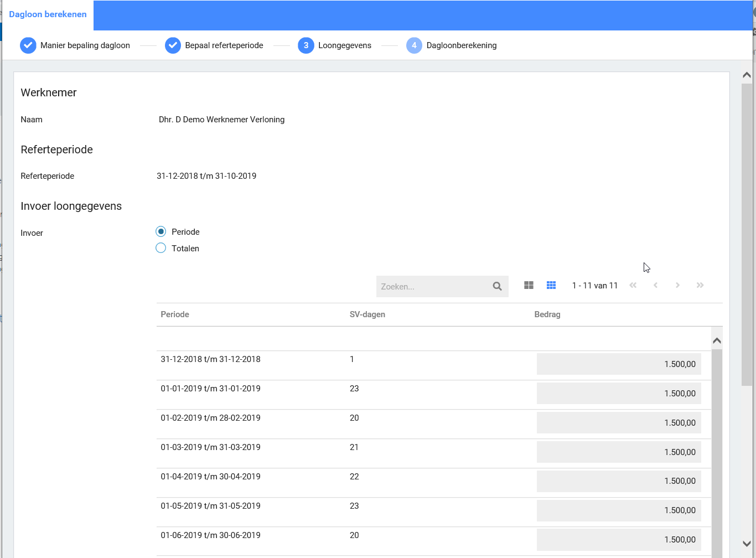
Task: Select the Periode radio button
Action: [x=161, y=231]
